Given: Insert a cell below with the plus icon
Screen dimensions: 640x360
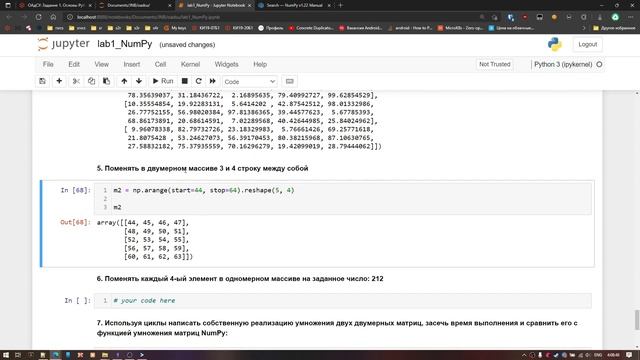Looking at the screenshot, I should (x=59, y=81).
